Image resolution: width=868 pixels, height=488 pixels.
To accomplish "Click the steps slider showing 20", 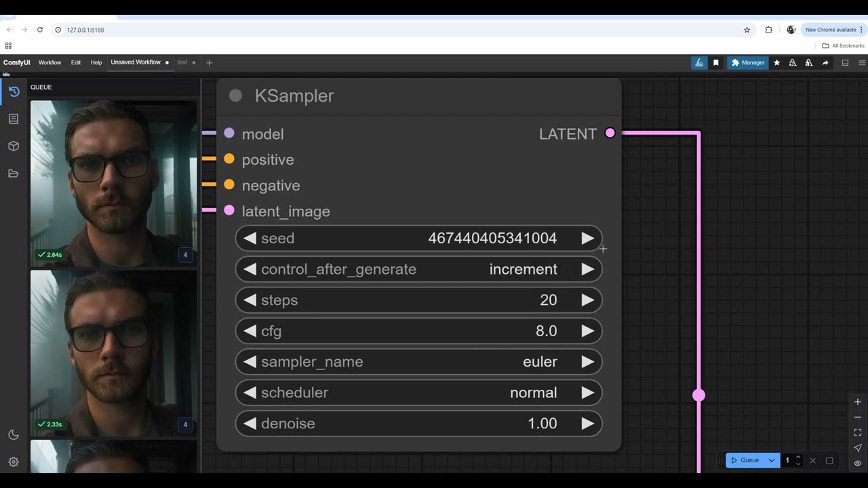I will pos(418,300).
